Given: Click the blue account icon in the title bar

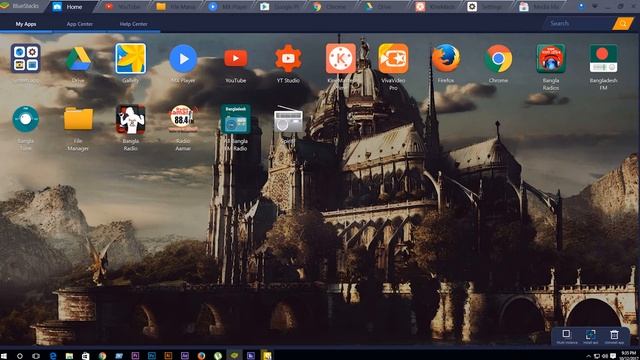Looking at the screenshot, I should click(581, 6).
